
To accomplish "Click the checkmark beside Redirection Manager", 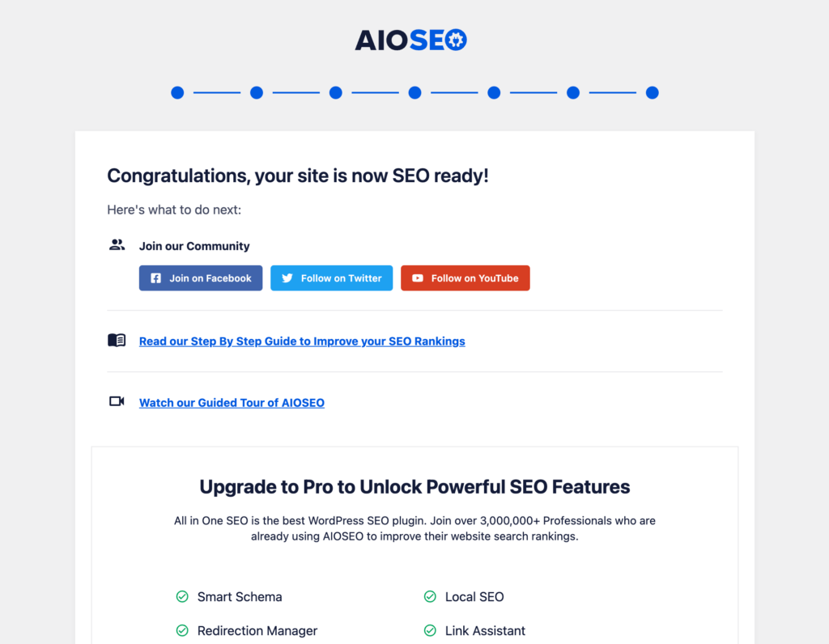I will [182, 630].
